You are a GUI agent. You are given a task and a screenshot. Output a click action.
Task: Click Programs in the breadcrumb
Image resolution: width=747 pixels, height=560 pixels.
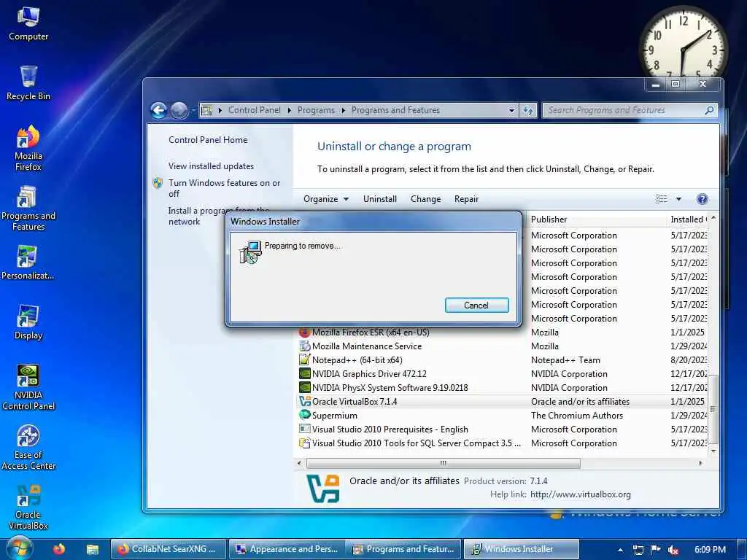(x=316, y=110)
